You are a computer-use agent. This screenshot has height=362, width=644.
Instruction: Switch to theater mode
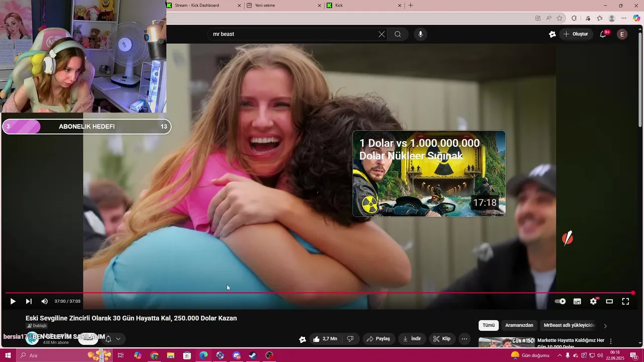tap(609, 301)
